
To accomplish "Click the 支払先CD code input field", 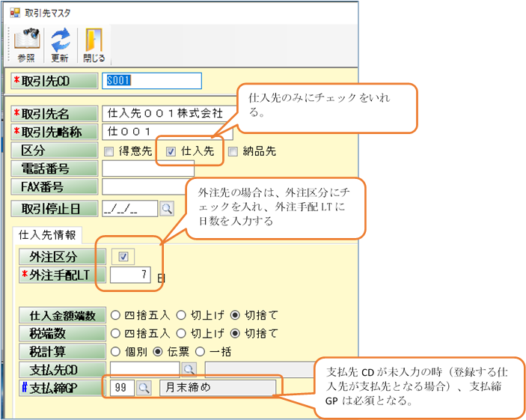I will click(x=145, y=369).
